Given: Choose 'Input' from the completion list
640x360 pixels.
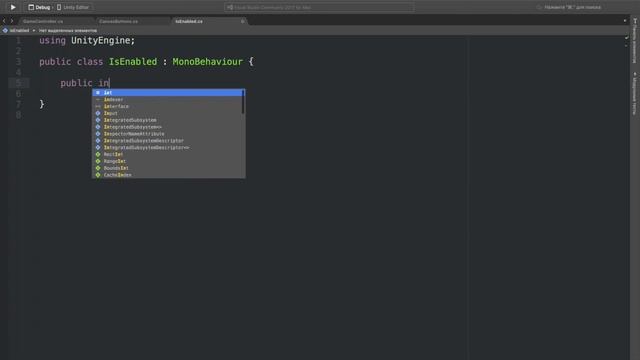Looking at the screenshot, I should pyautogui.click(x=168, y=113).
